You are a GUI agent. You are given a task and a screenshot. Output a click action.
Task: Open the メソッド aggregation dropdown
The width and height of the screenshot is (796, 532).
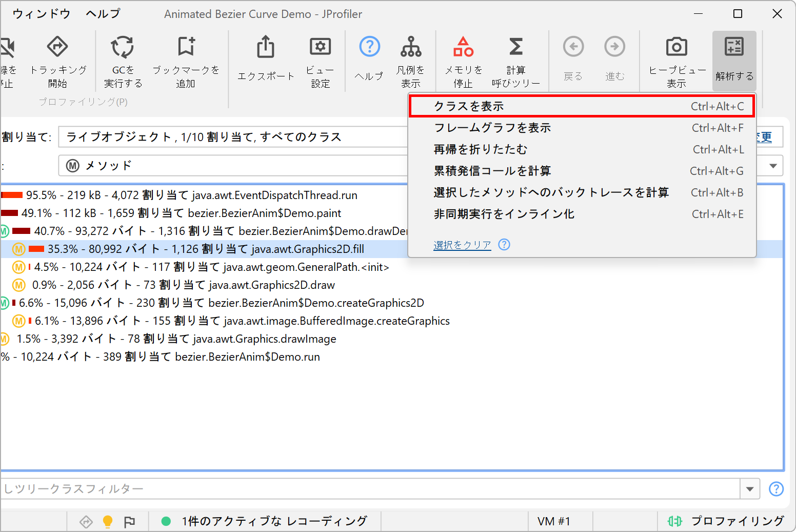click(x=773, y=166)
